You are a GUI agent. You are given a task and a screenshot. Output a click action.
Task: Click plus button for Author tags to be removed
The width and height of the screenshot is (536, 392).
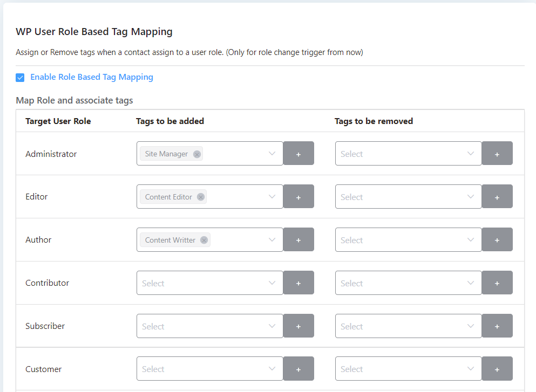point(497,240)
